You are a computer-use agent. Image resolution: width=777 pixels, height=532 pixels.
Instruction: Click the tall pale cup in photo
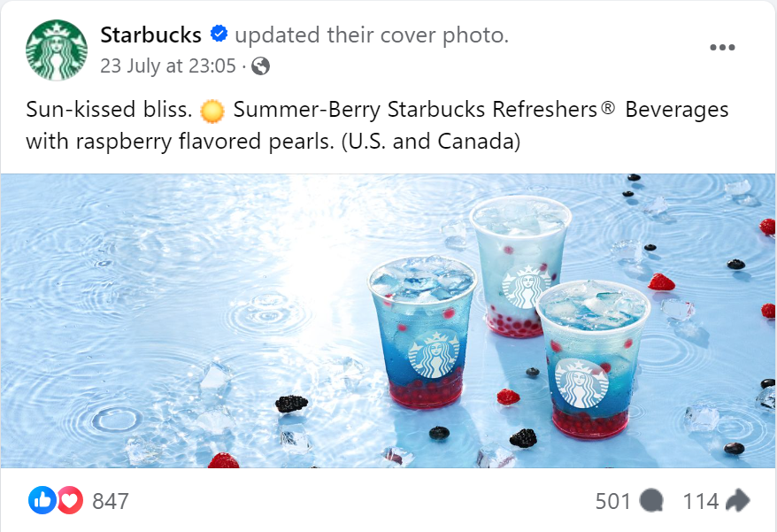click(x=520, y=266)
